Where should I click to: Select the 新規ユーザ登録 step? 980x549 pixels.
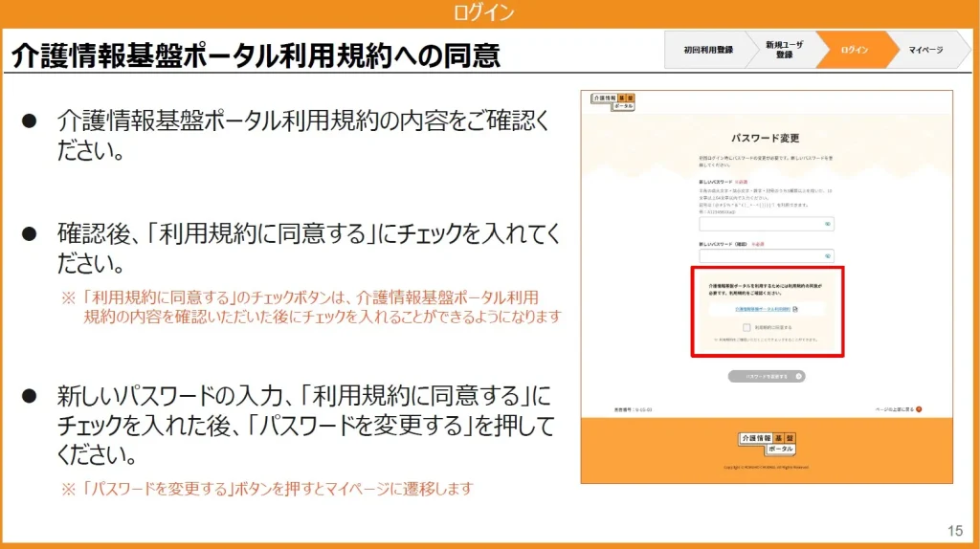tap(784, 50)
